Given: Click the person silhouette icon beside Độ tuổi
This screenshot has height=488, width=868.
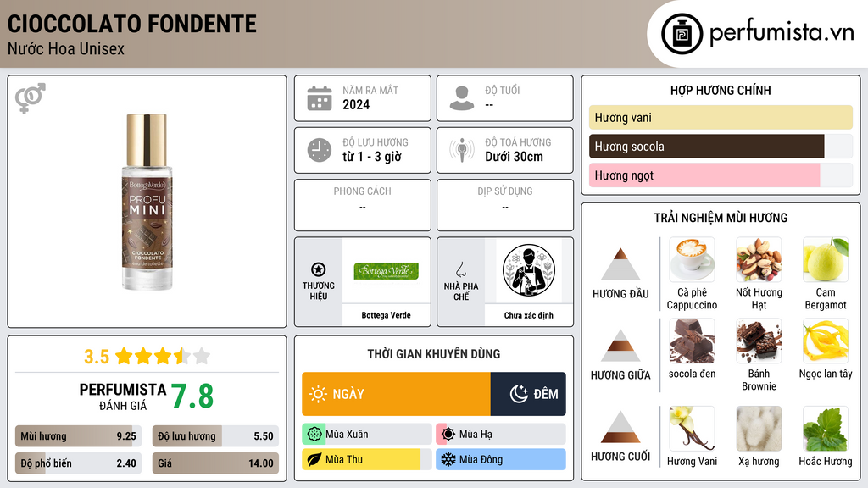Looking at the screenshot, I should pyautogui.click(x=462, y=98).
